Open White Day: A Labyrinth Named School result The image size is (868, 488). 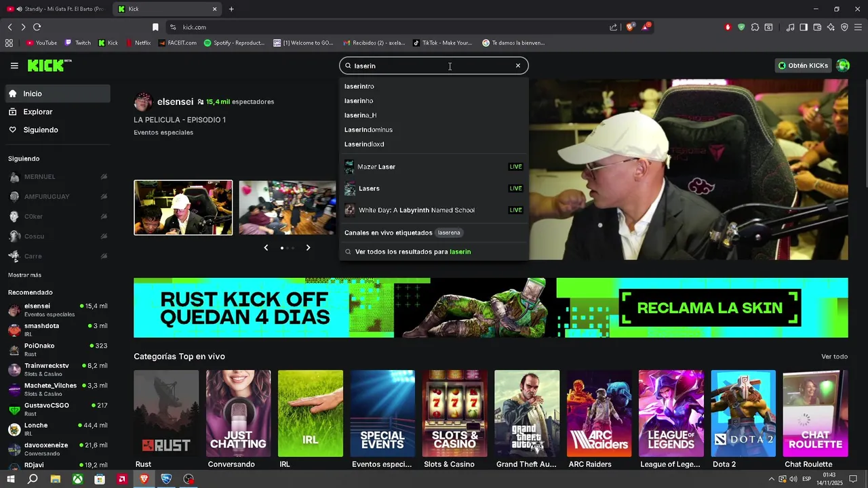click(433, 210)
